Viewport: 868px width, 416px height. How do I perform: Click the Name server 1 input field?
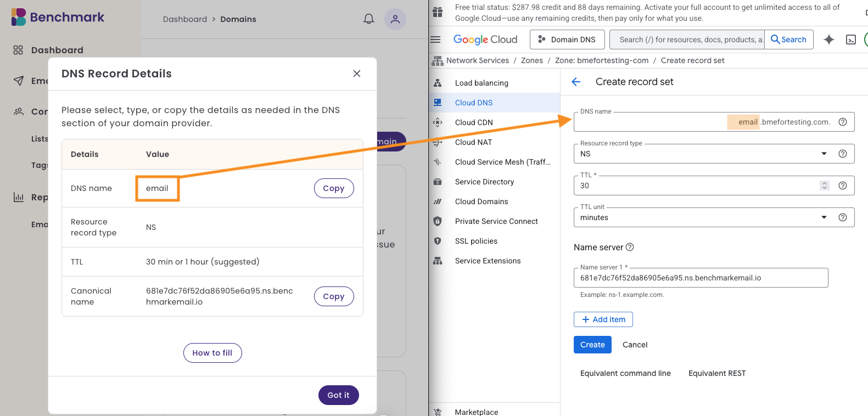click(x=701, y=278)
